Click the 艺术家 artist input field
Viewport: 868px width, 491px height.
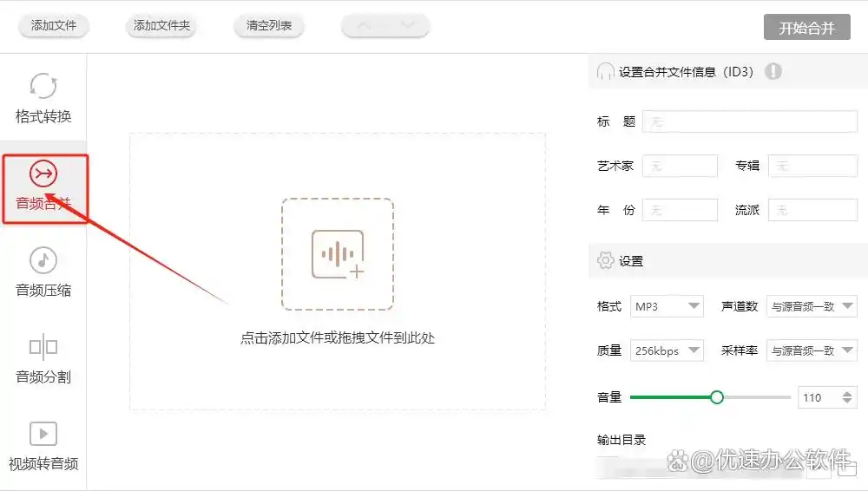(680, 166)
